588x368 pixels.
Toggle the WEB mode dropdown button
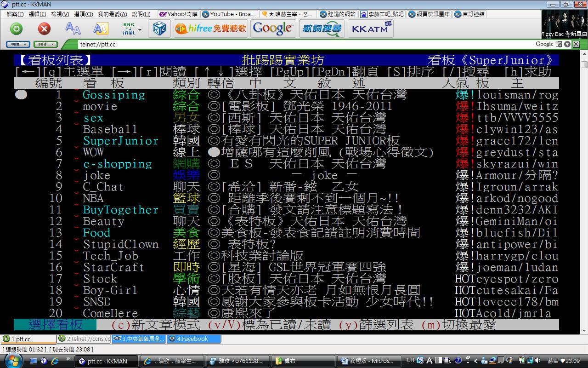tap(18, 45)
